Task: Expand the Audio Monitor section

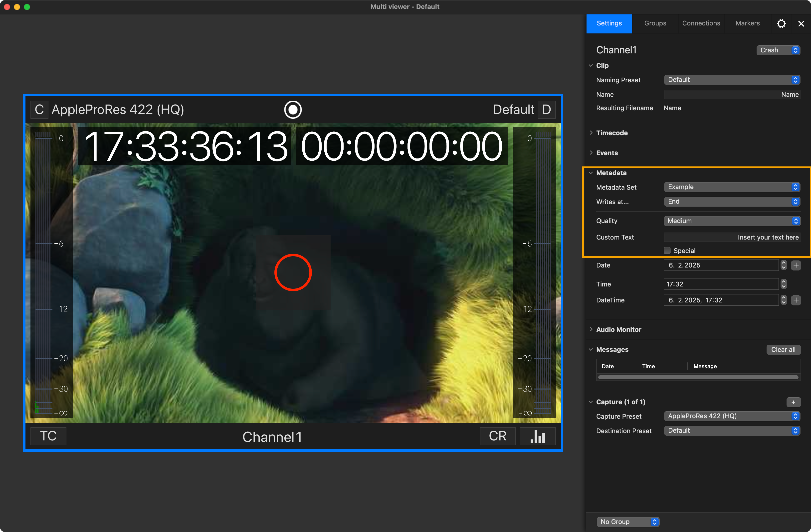Action: coord(591,329)
